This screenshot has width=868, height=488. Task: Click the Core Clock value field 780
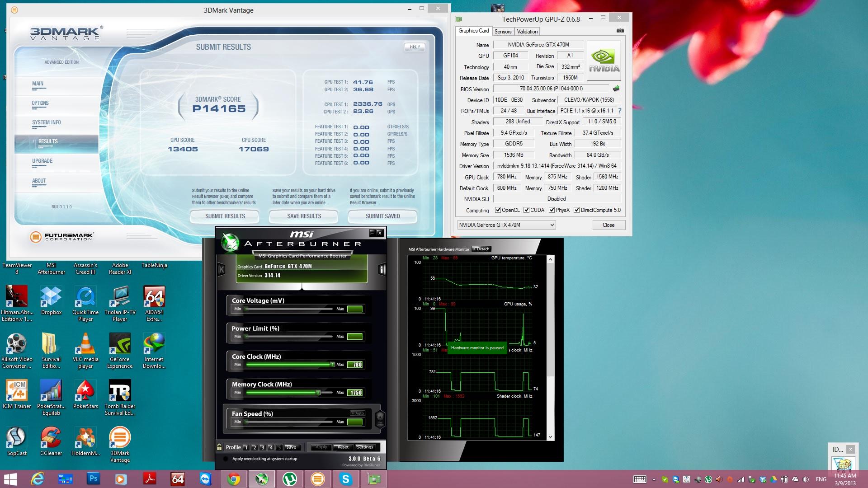(x=355, y=365)
